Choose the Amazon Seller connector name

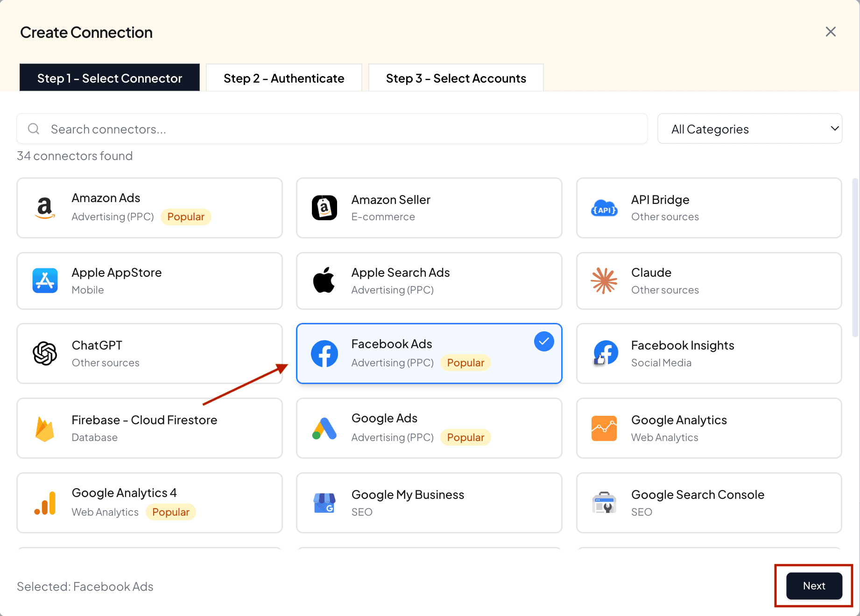(391, 200)
